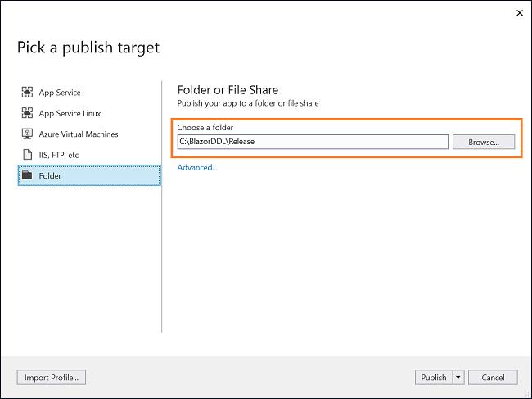Click the folder path input field
The width and height of the screenshot is (532, 399).
point(313,142)
